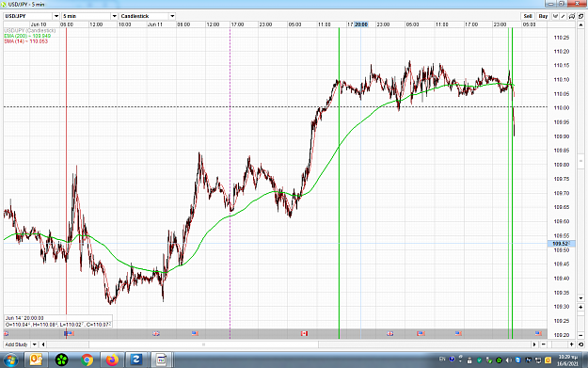Click the EN language indicator in tray
Screen dimensions: 588x368
click(x=442, y=359)
